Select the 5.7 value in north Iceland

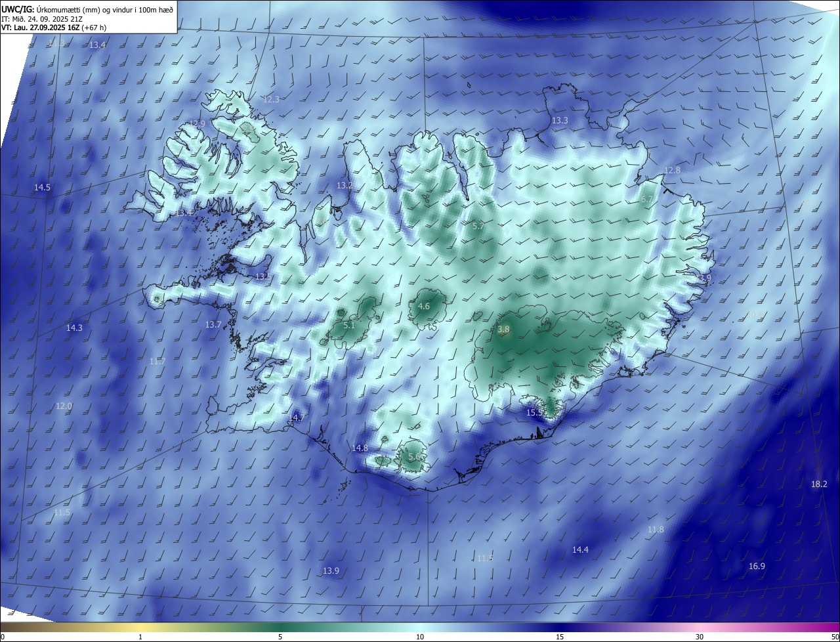click(x=478, y=226)
